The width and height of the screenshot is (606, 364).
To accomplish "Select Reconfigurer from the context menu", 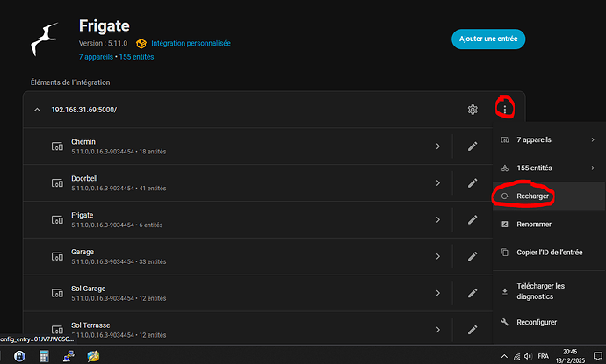I will pos(537,322).
